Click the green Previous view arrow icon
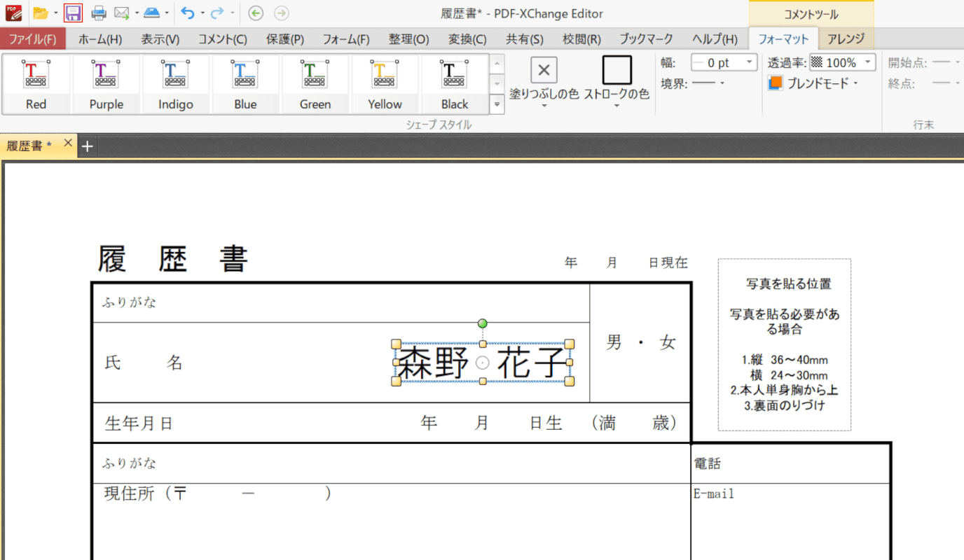This screenshot has height=560, width=964. point(256,13)
